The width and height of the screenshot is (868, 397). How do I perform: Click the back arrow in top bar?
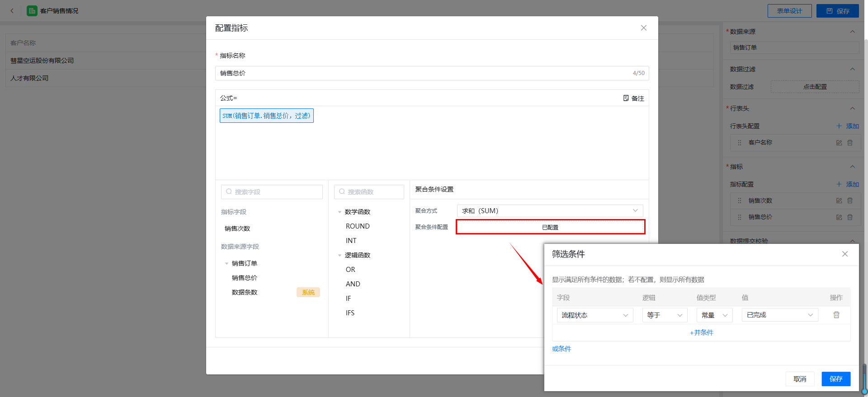(x=12, y=11)
